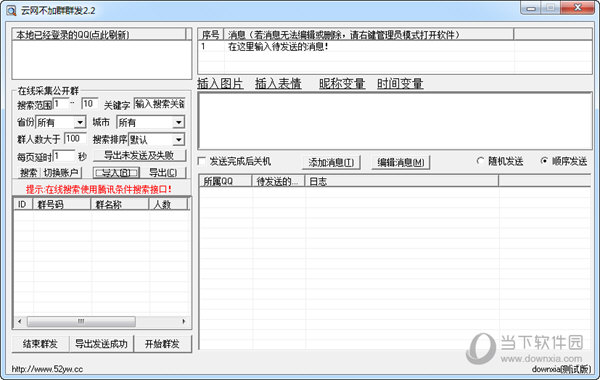
Task: Click the 结束群发 button
Action: point(40,344)
